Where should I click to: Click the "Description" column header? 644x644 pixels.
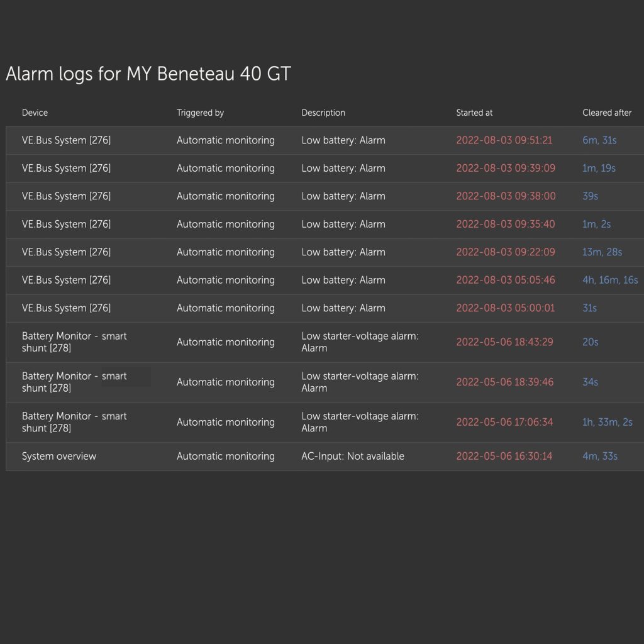pos(323,113)
